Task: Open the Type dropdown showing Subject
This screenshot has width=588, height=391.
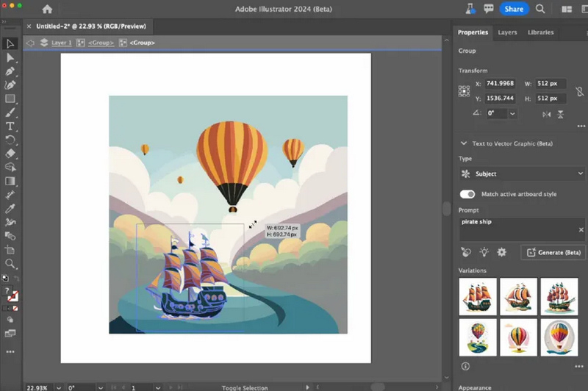Action: [x=521, y=174]
